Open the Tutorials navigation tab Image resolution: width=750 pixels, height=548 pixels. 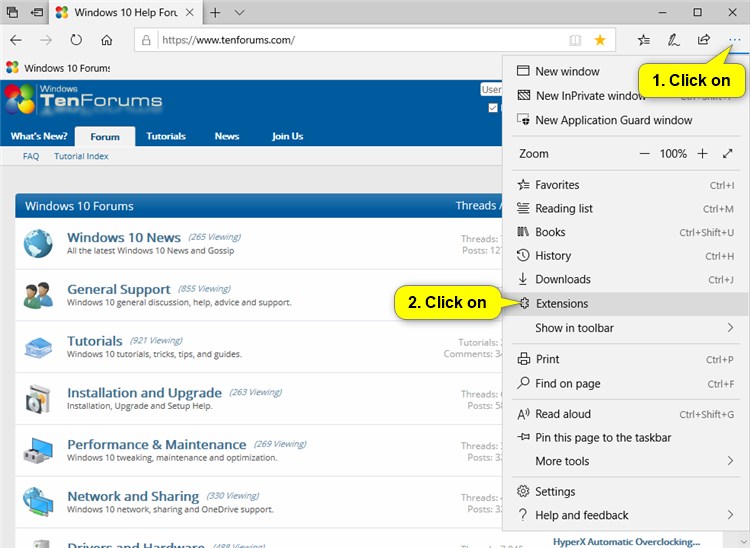point(166,136)
